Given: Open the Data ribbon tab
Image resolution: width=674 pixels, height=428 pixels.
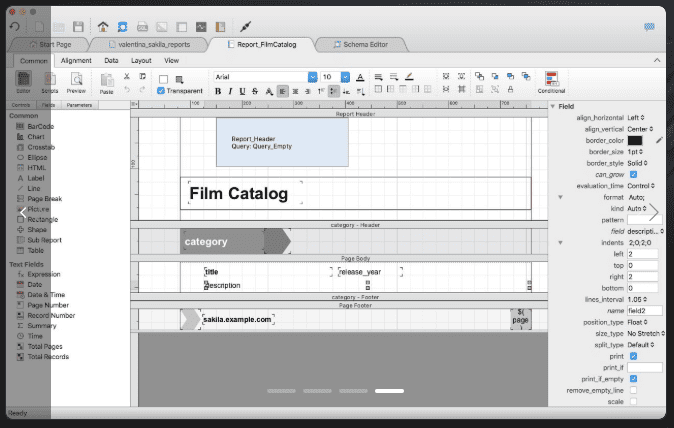Looking at the screenshot, I should coord(111,61).
